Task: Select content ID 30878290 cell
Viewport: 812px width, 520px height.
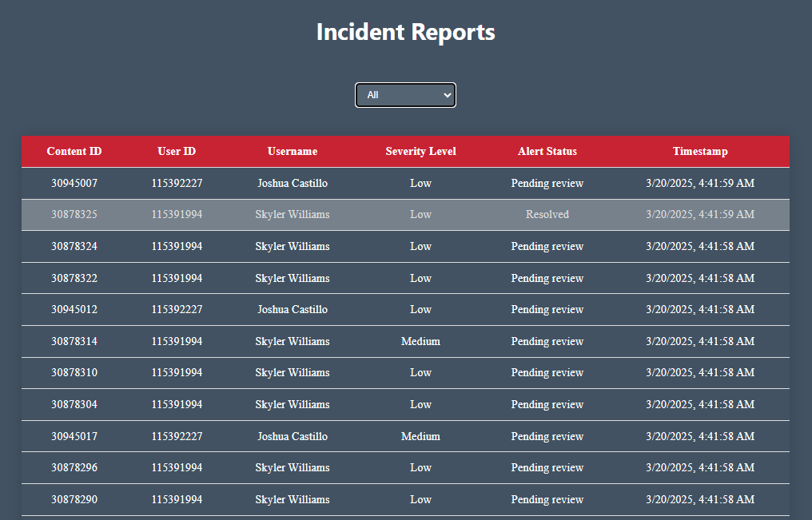Action: coord(74,500)
